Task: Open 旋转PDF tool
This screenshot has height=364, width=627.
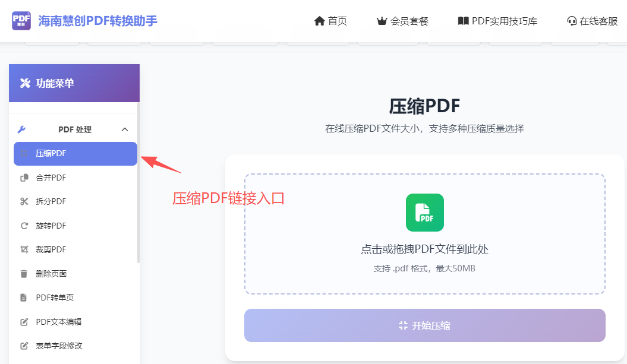Action: pos(51,226)
